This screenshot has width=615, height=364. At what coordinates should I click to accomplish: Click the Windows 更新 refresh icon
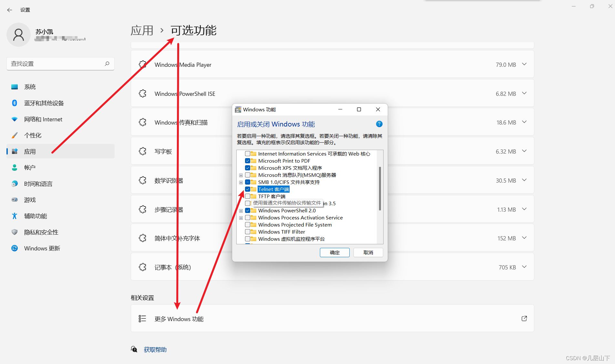click(x=15, y=248)
